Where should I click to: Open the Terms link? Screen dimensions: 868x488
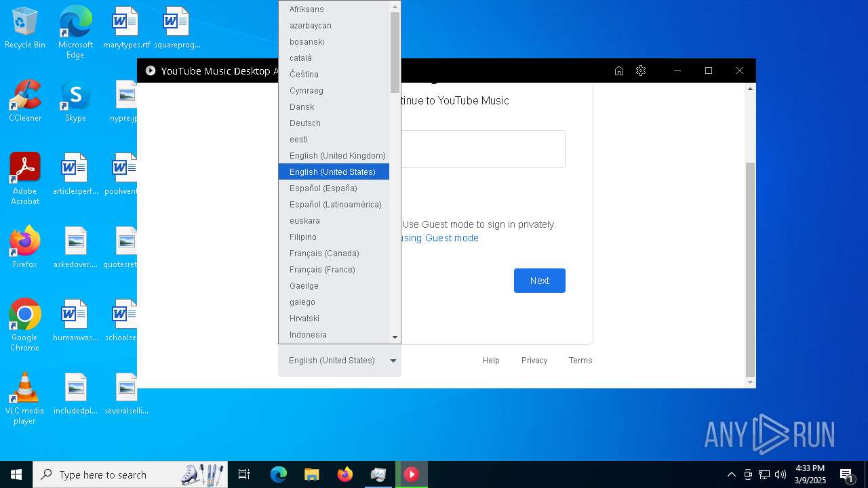click(x=580, y=361)
